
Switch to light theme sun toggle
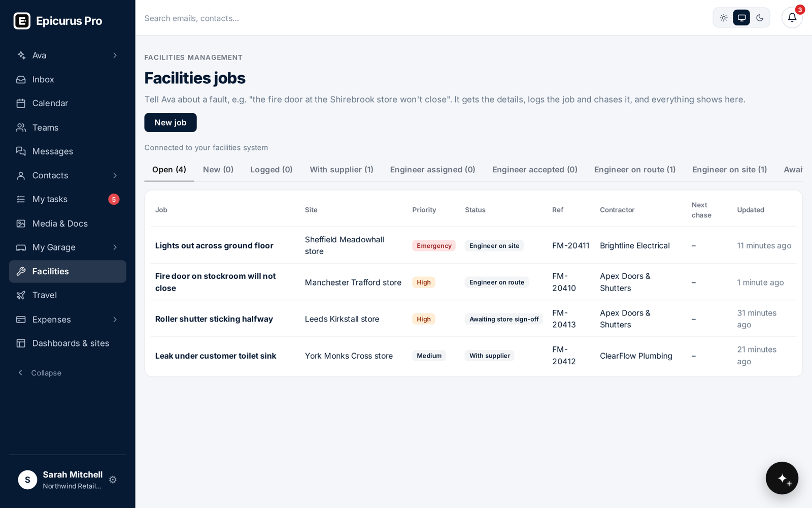coord(724,18)
